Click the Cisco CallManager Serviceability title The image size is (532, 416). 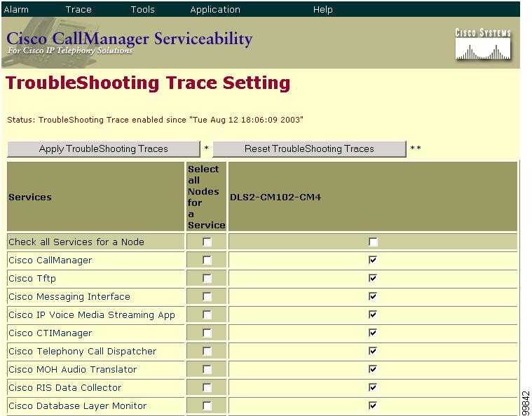pyautogui.click(x=129, y=39)
